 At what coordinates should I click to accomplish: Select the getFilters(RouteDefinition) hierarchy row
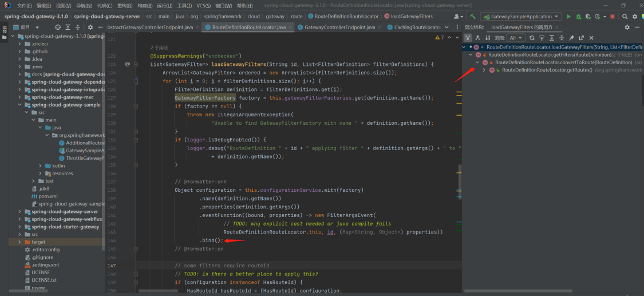pos(553,54)
